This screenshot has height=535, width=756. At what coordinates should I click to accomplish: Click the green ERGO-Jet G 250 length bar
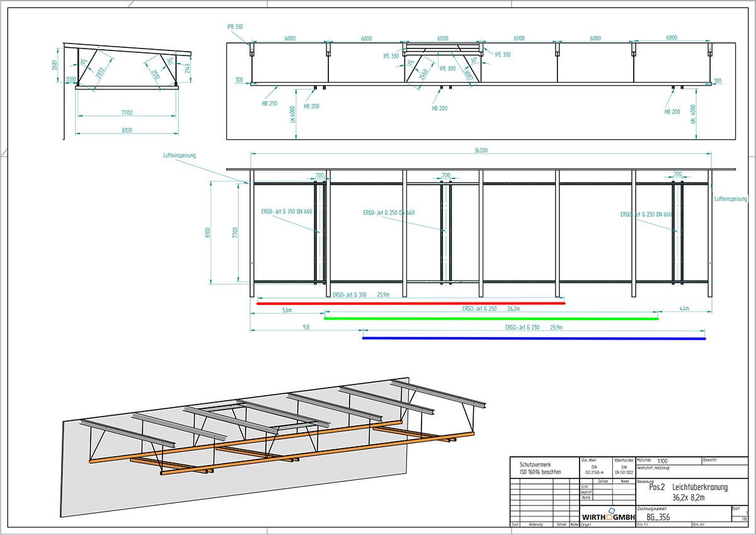[x=491, y=319]
